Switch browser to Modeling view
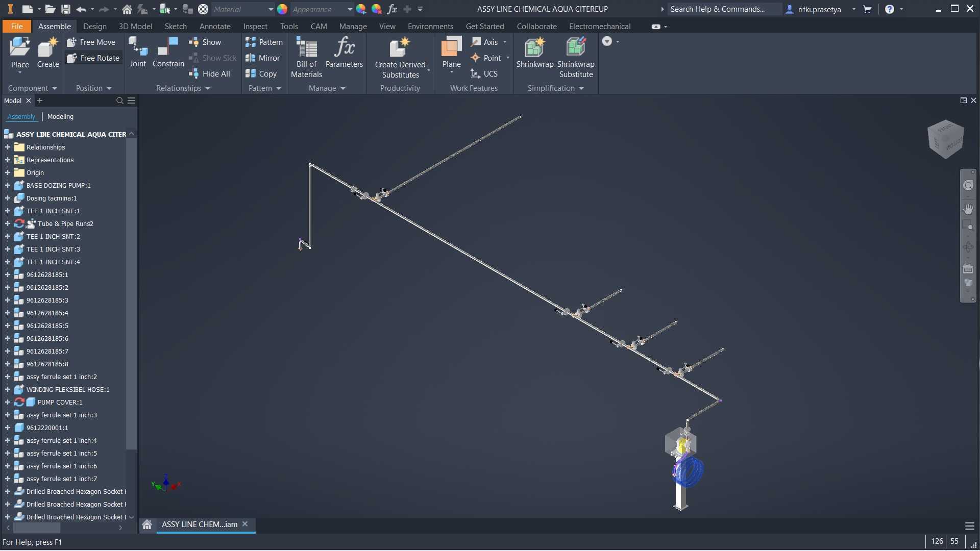Viewport: 980px width, 551px height. [x=60, y=117]
